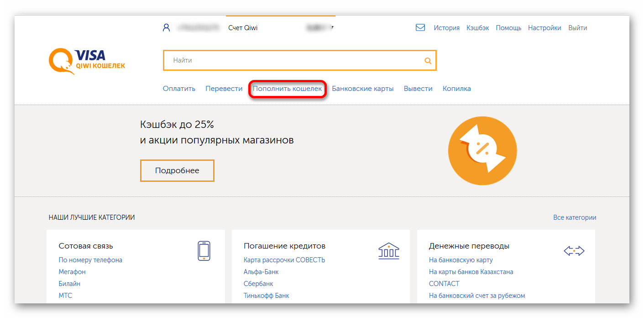Open the Оплатить section
This screenshot has height=318, width=644.
(x=179, y=89)
